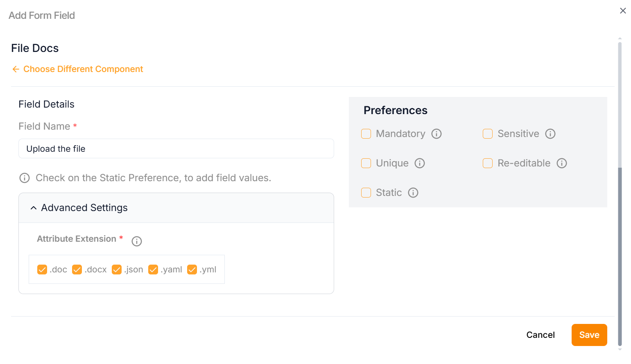The width and height of the screenshot is (631, 364).
Task: Toggle the Unique preference checkbox
Action: click(366, 163)
